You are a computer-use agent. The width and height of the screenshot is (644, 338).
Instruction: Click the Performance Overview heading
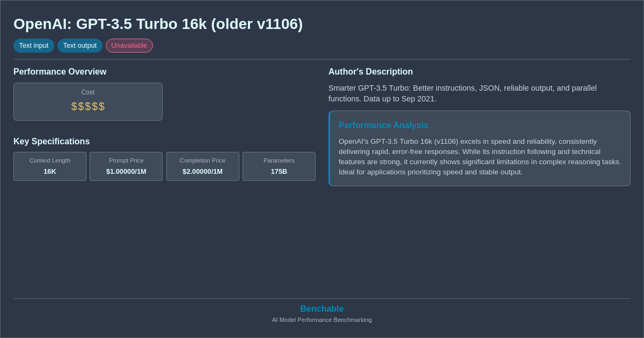pos(60,71)
